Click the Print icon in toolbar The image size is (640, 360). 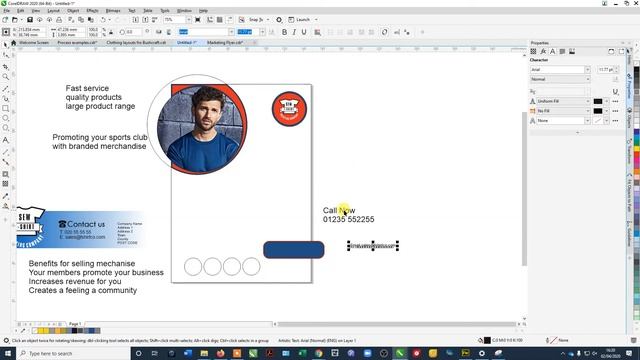[59, 20]
